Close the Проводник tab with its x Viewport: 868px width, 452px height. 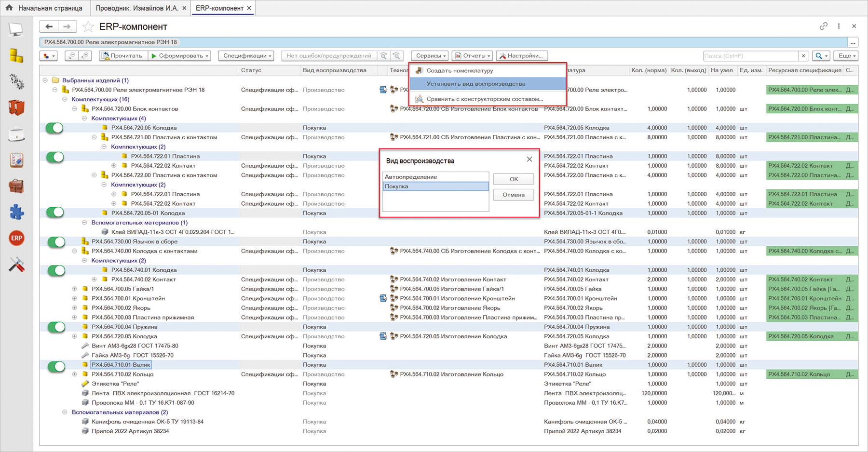coord(184,8)
